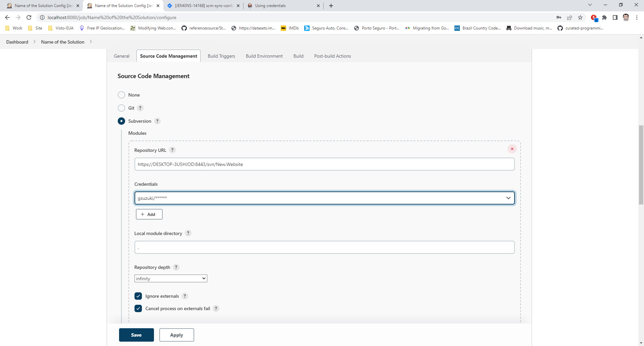Show help for Subversion option
Viewport: 644px width, 346px height.
click(x=157, y=121)
